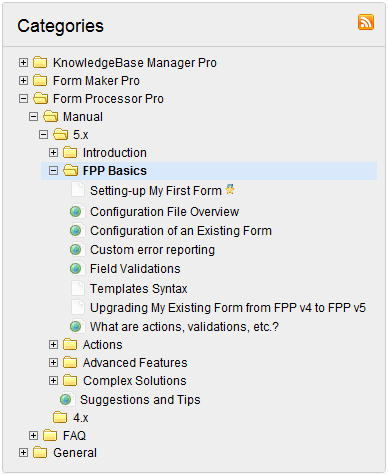Expand the Advanced Features folder

pyautogui.click(x=53, y=362)
